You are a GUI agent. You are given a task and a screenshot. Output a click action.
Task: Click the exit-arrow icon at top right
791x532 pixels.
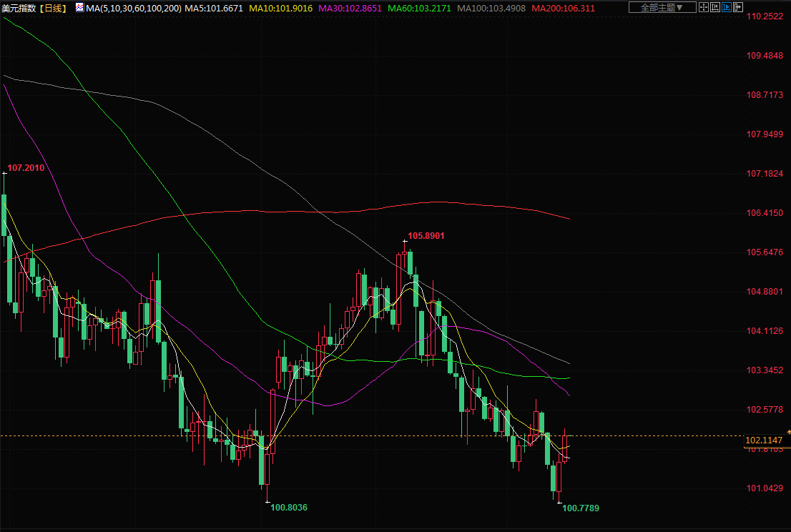click(x=738, y=8)
